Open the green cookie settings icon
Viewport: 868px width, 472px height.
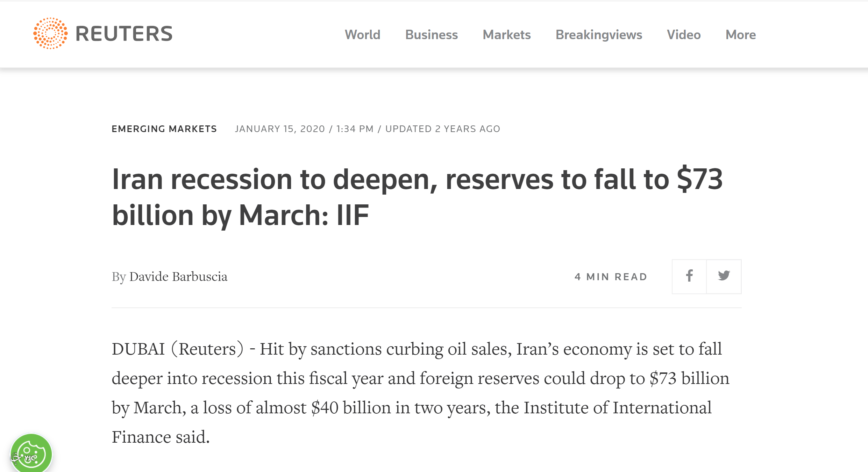(x=31, y=454)
